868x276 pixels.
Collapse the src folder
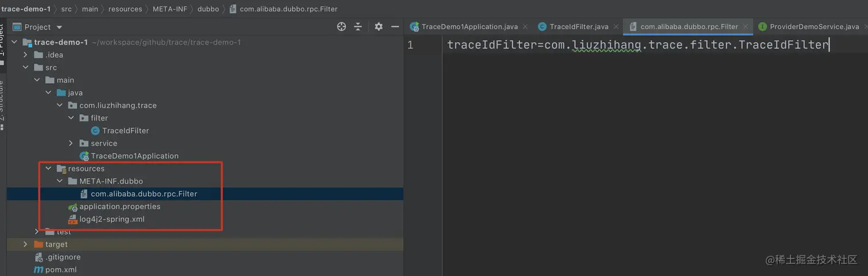click(x=25, y=68)
